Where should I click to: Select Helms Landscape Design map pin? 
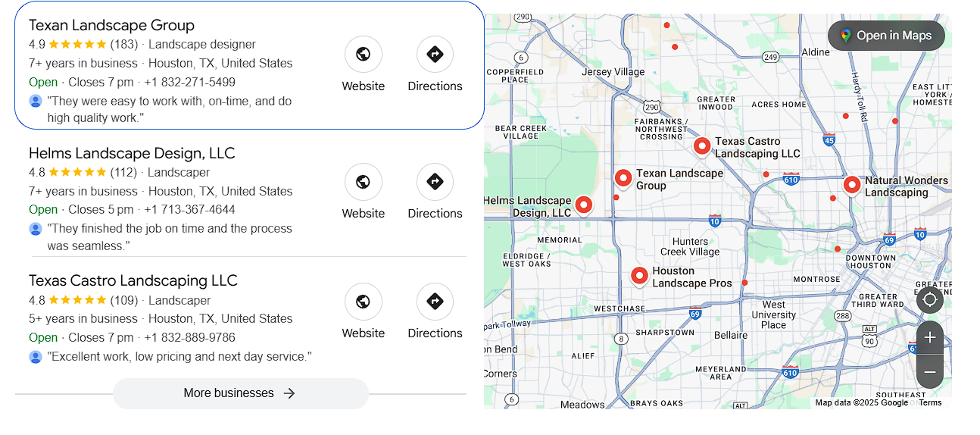point(583,205)
